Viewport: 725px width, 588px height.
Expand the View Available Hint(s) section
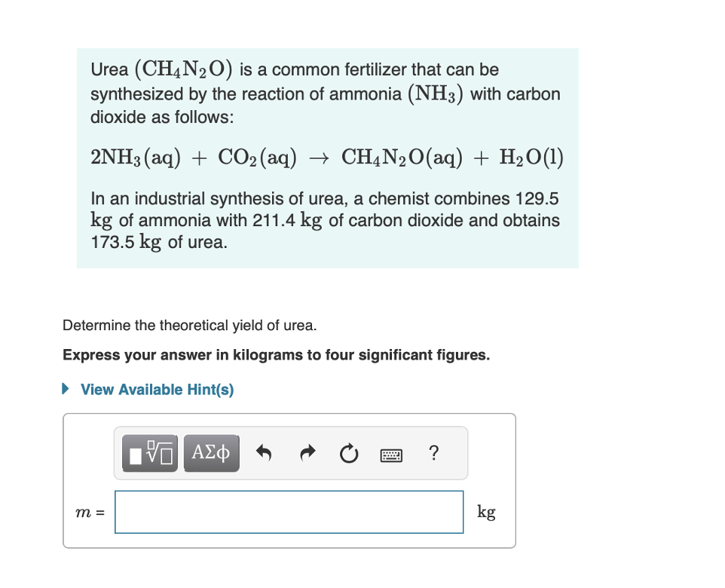tap(156, 390)
